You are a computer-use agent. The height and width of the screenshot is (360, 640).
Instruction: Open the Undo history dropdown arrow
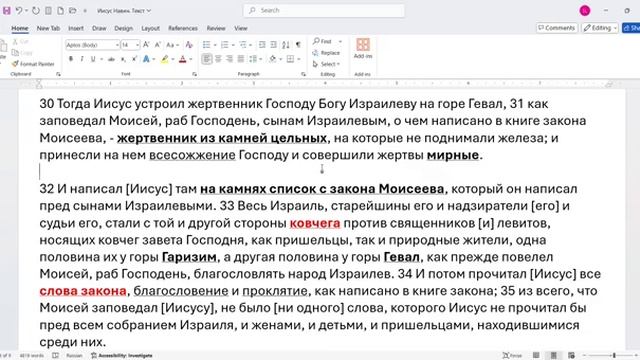coord(26,11)
